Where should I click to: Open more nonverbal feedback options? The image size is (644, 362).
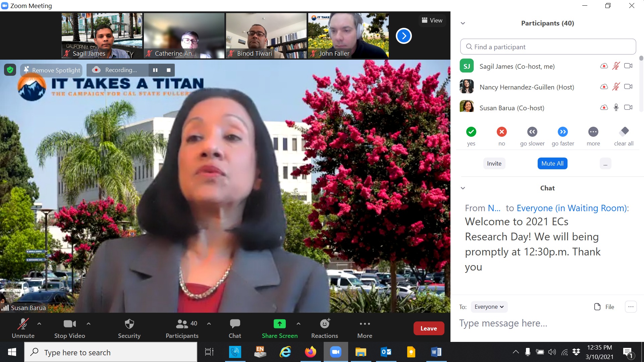click(593, 132)
